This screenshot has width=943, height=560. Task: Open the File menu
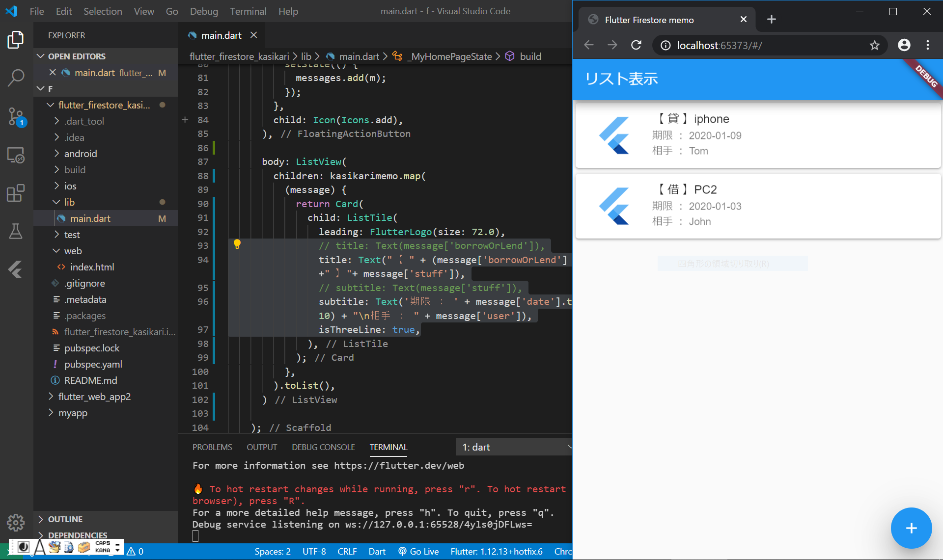click(x=37, y=11)
